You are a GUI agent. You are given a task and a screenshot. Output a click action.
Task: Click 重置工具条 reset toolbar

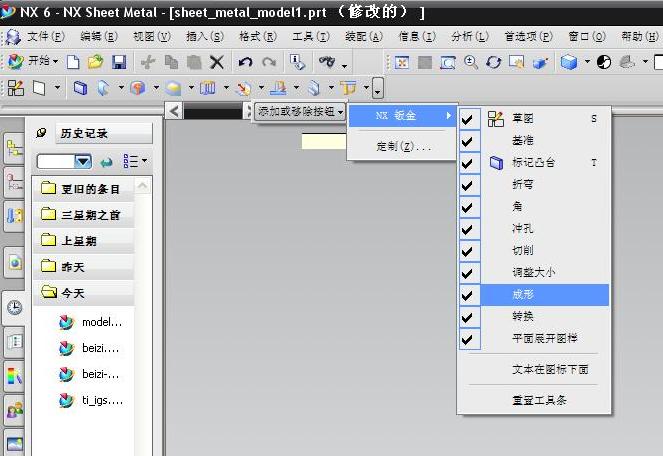pos(539,400)
